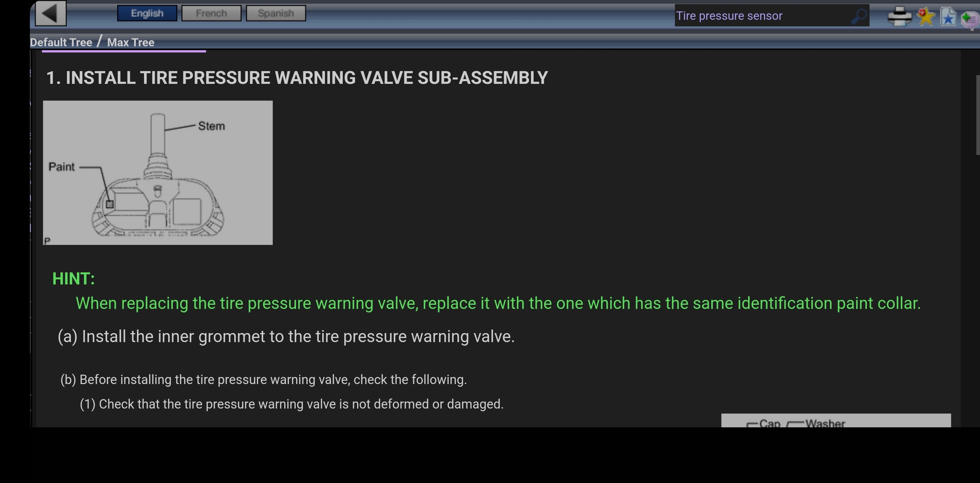Select step (b) Before installing the valve
Image resolution: width=980 pixels, height=483 pixels.
coord(263,380)
